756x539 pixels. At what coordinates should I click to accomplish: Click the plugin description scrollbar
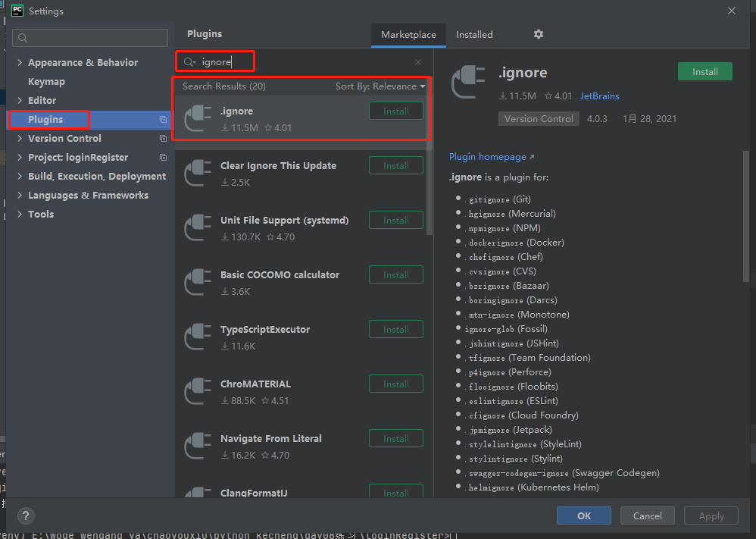coord(746,216)
